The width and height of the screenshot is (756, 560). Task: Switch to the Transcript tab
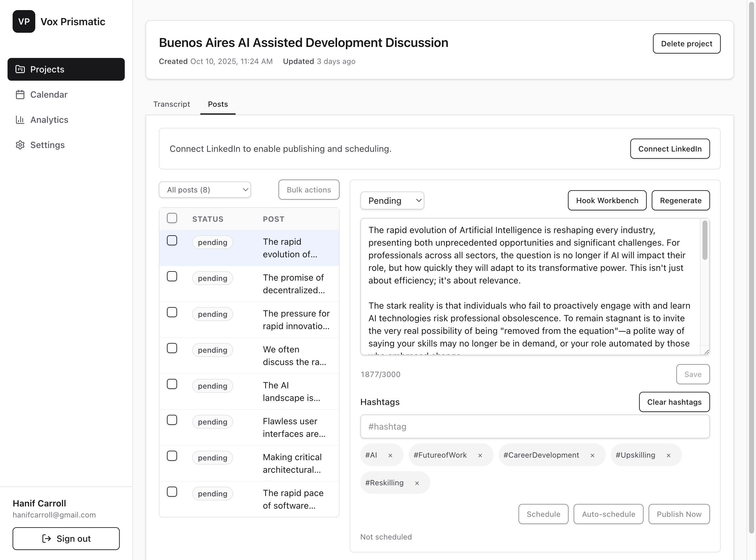click(172, 104)
